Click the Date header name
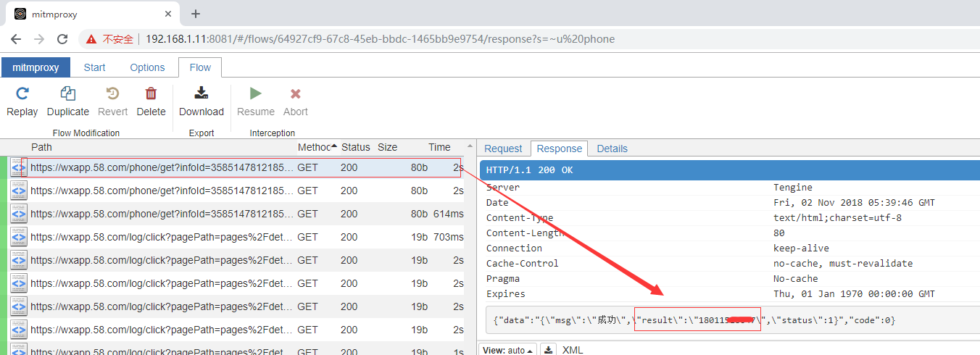This screenshot has height=355, width=980. coord(497,202)
